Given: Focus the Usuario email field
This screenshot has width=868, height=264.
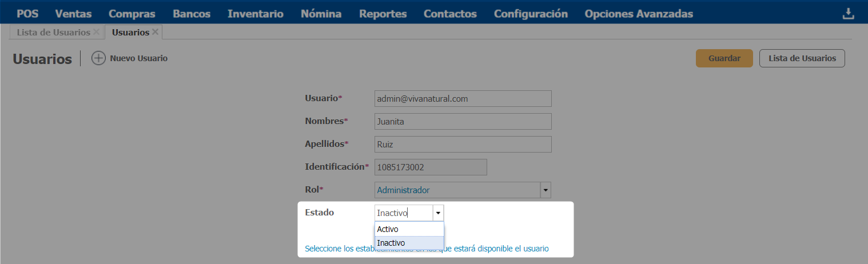Looking at the screenshot, I should coord(462,99).
